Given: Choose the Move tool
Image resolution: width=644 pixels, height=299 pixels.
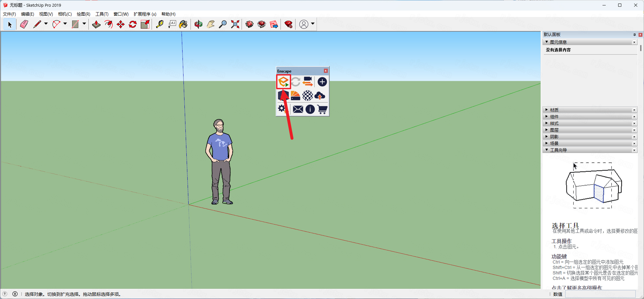Looking at the screenshot, I should tap(121, 24).
